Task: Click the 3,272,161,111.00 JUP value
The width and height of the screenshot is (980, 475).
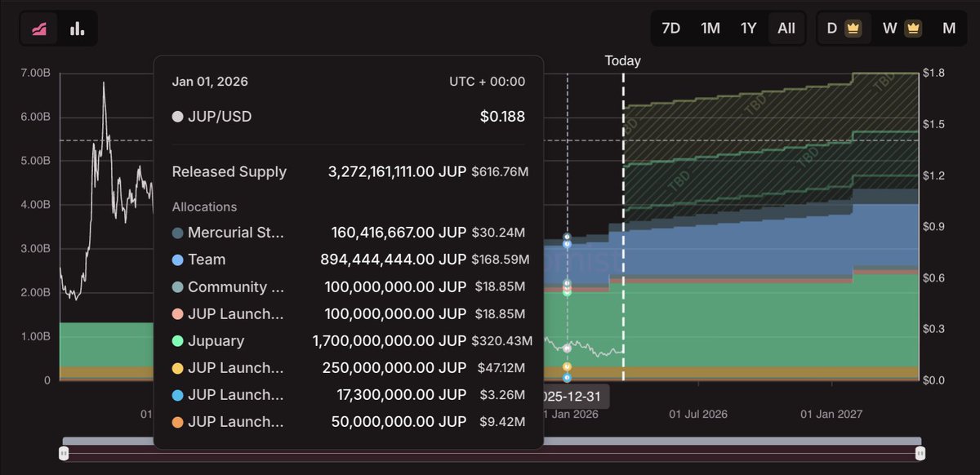Action: coord(398,171)
